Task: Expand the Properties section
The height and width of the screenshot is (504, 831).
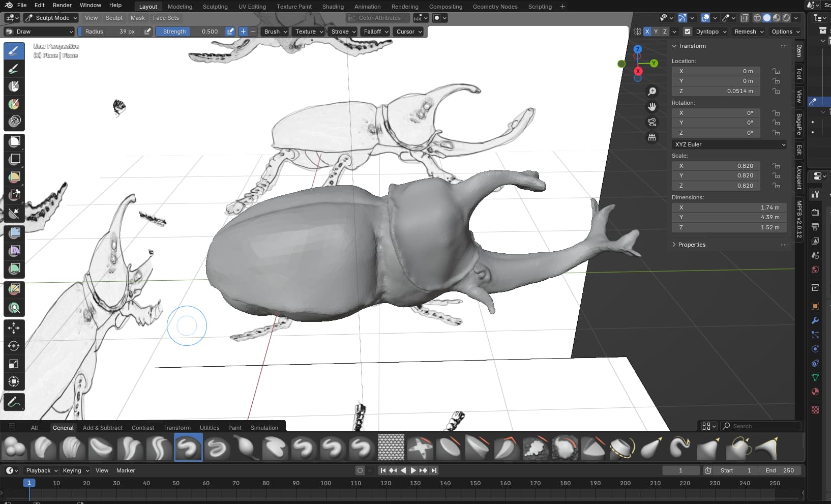Action: pyautogui.click(x=691, y=245)
